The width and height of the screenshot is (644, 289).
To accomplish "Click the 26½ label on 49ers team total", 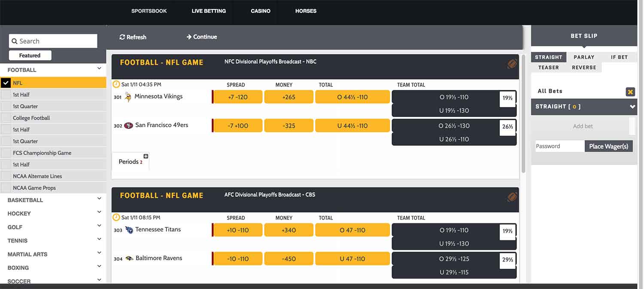I will 507,126.
